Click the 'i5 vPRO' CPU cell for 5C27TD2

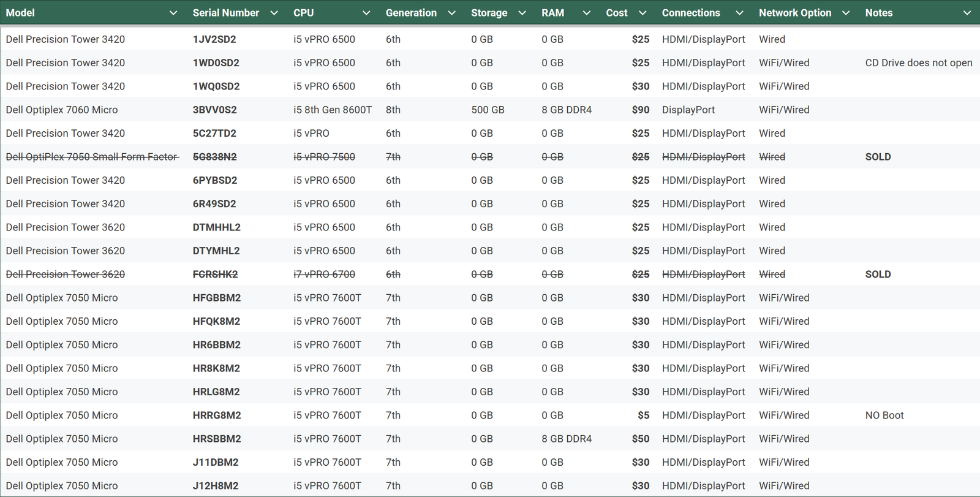311,133
